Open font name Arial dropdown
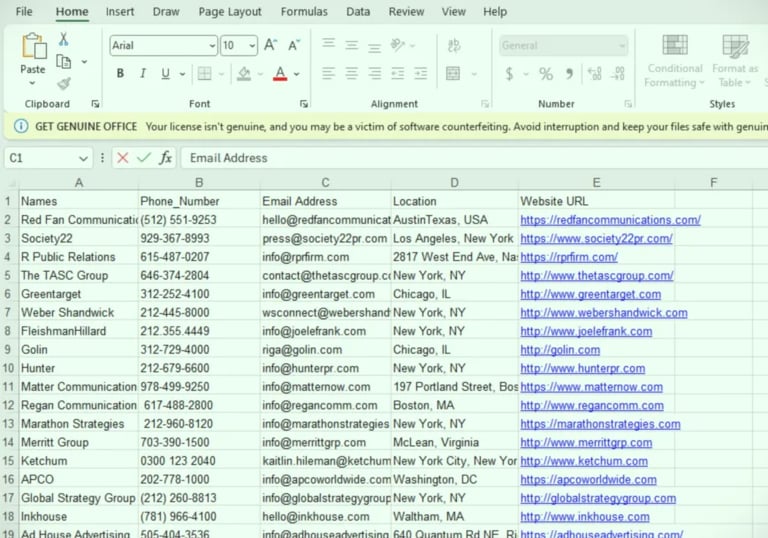 tap(212, 46)
